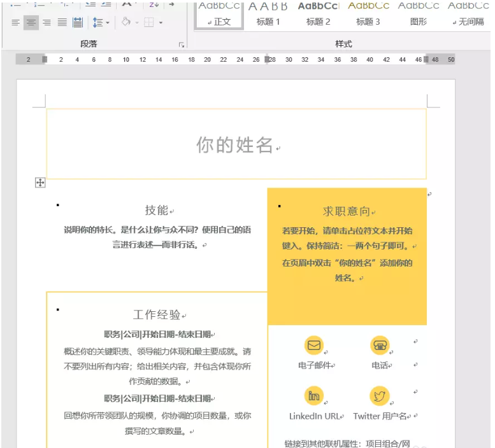The height and width of the screenshot is (448, 495).
Task: Click the yellow Twitter bird icon
Action: [x=380, y=396]
